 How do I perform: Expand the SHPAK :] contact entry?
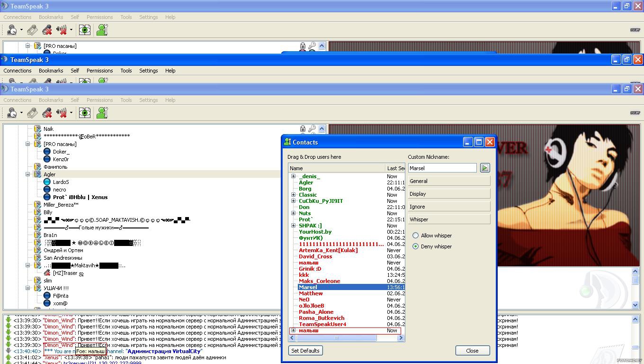(293, 226)
